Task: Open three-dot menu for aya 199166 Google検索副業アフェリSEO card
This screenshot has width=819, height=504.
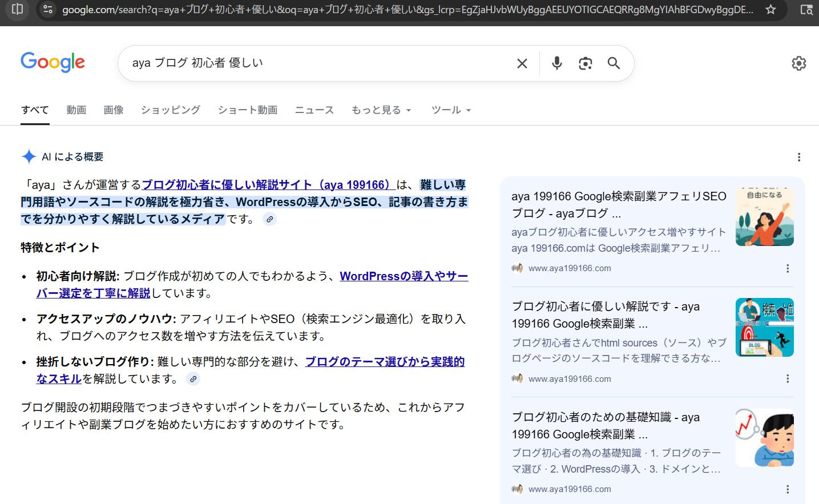Action: point(788,268)
